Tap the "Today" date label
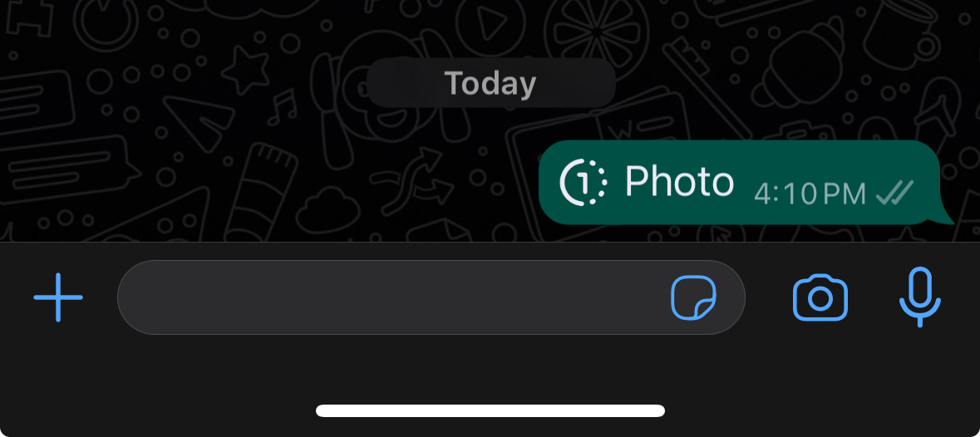Image resolution: width=980 pixels, height=437 pixels. (490, 84)
